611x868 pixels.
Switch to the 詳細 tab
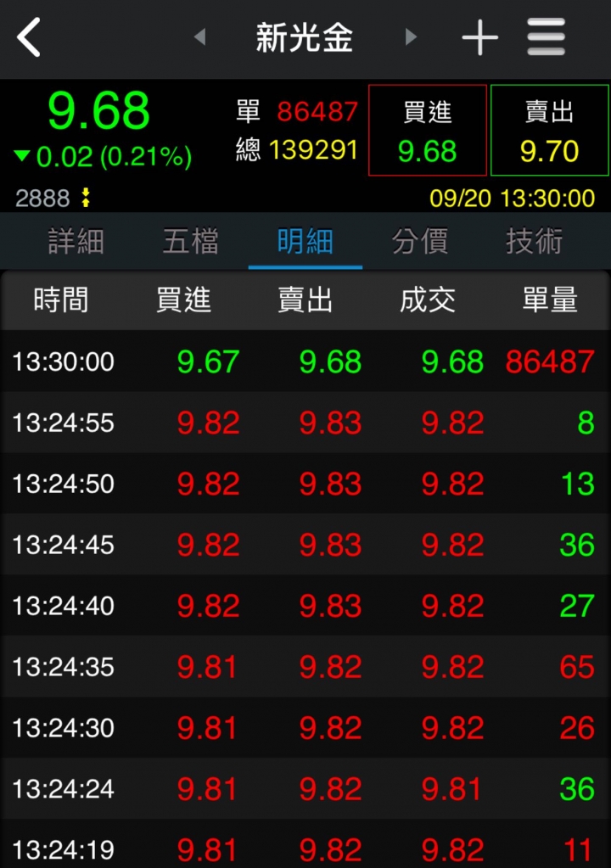pos(76,241)
